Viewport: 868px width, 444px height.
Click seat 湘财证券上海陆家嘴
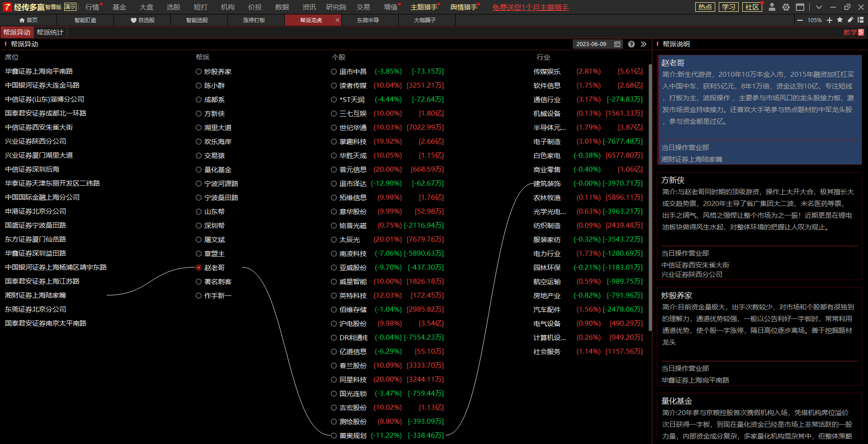pyautogui.click(x=35, y=295)
